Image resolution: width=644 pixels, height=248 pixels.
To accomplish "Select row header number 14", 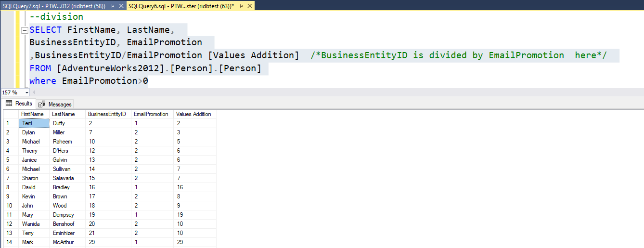I will [11, 242].
